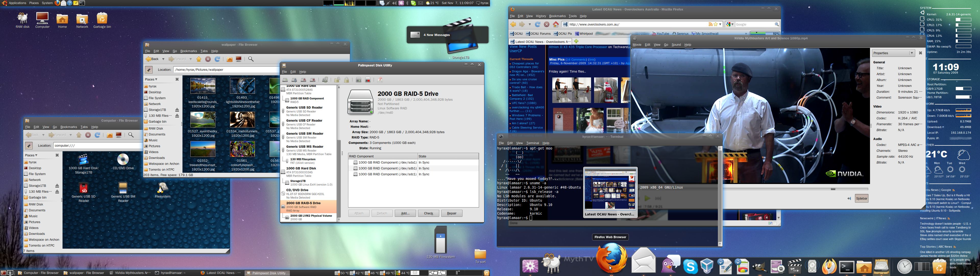This screenshot has height=276, width=980.
Task: Click the Disk Utility device list scrollbar
Action: click(339, 154)
